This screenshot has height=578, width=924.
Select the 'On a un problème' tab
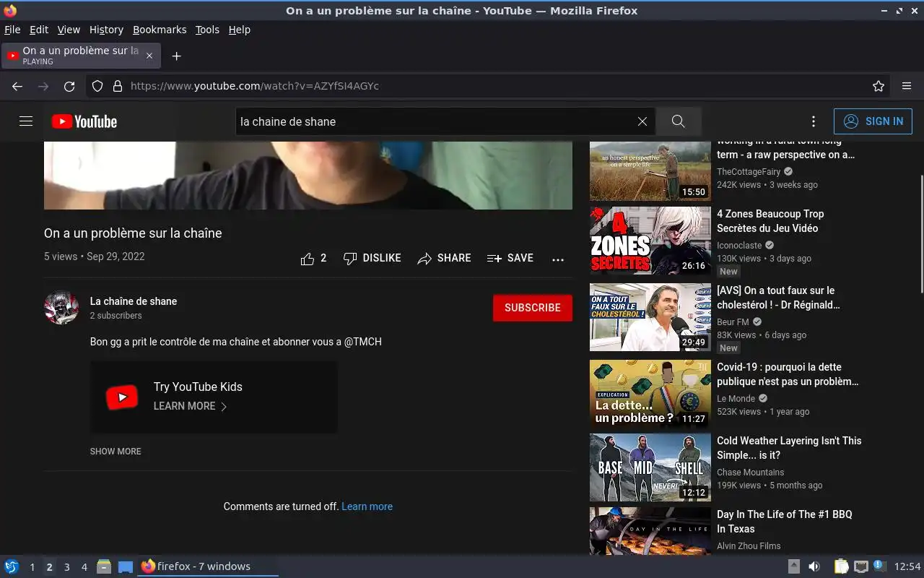point(81,56)
